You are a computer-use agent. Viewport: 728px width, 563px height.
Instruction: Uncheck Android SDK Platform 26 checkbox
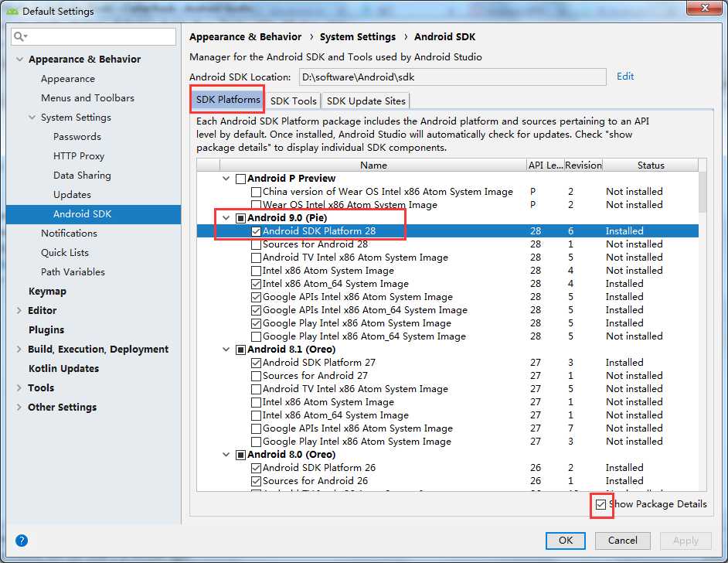click(x=256, y=468)
